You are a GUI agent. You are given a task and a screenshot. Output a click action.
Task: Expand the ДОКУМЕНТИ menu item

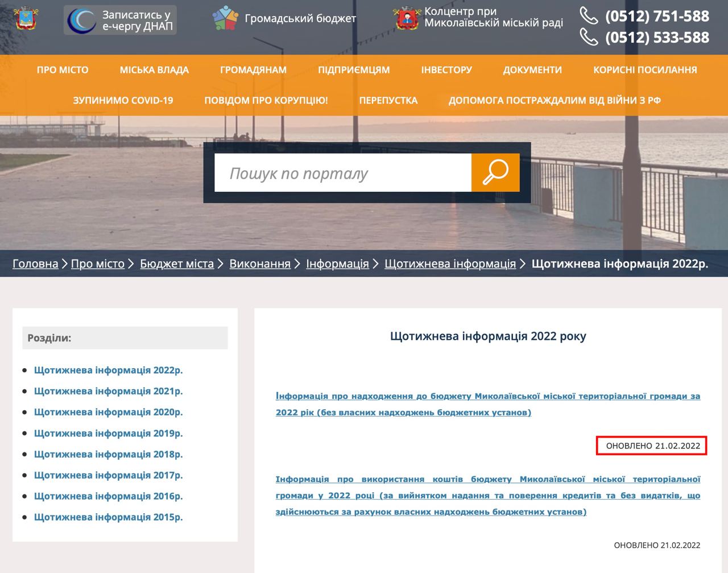tap(532, 70)
